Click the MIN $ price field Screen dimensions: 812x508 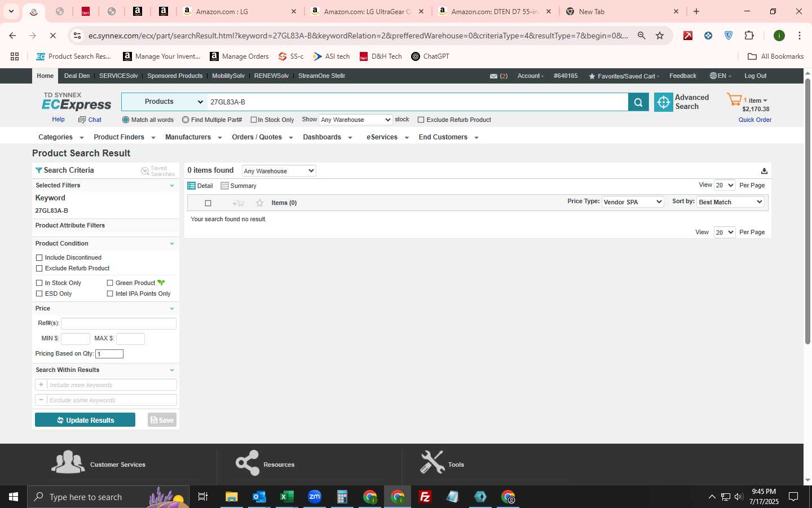click(x=76, y=339)
